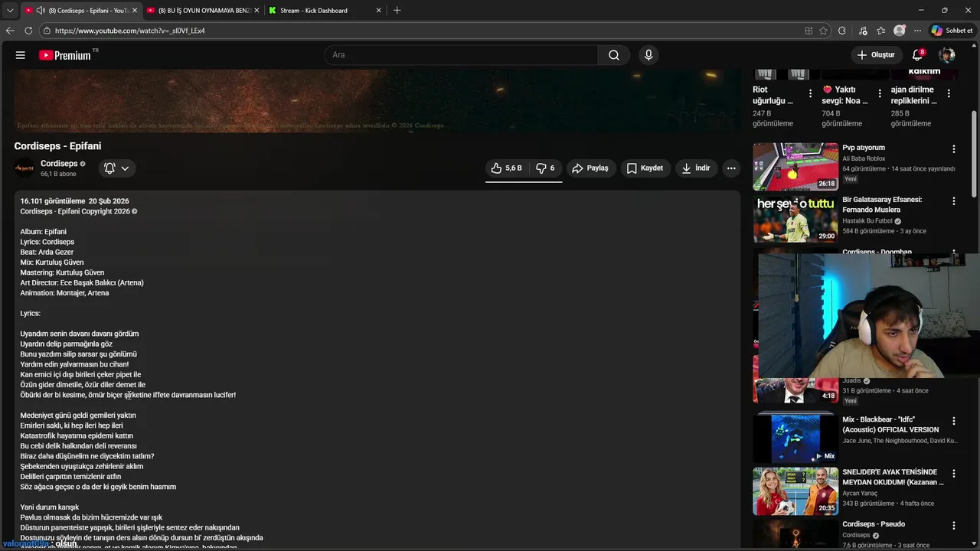This screenshot has width=980, height=551.
Task: Click the search magnifier button
Action: point(614,55)
